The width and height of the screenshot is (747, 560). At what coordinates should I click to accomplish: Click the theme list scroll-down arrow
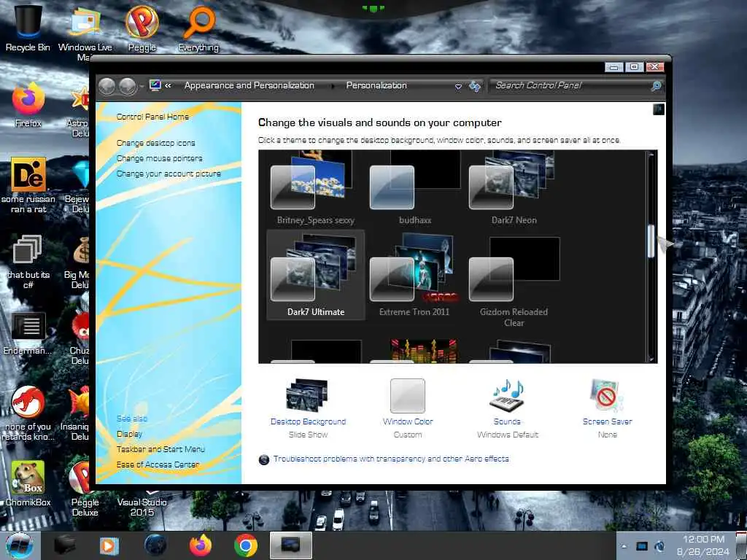651,358
